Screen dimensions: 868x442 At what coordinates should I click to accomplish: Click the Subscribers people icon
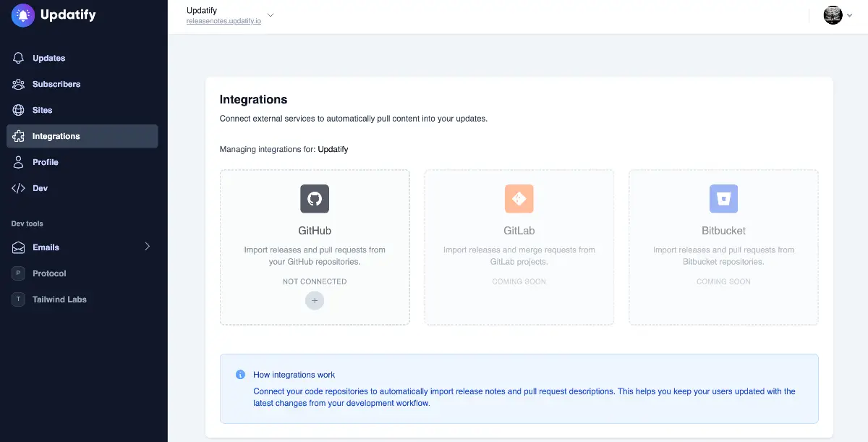pos(19,84)
